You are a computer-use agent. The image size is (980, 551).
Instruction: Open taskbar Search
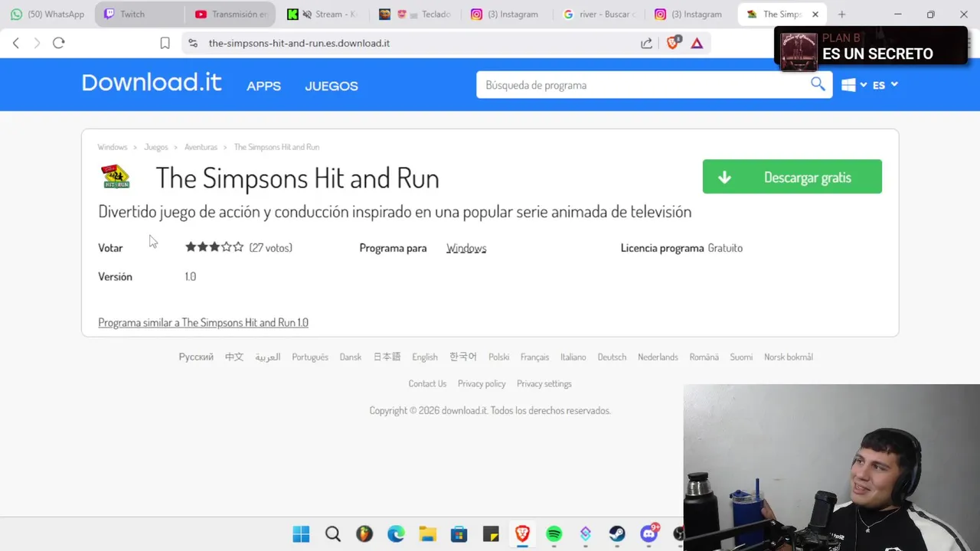[x=332, y=534]
